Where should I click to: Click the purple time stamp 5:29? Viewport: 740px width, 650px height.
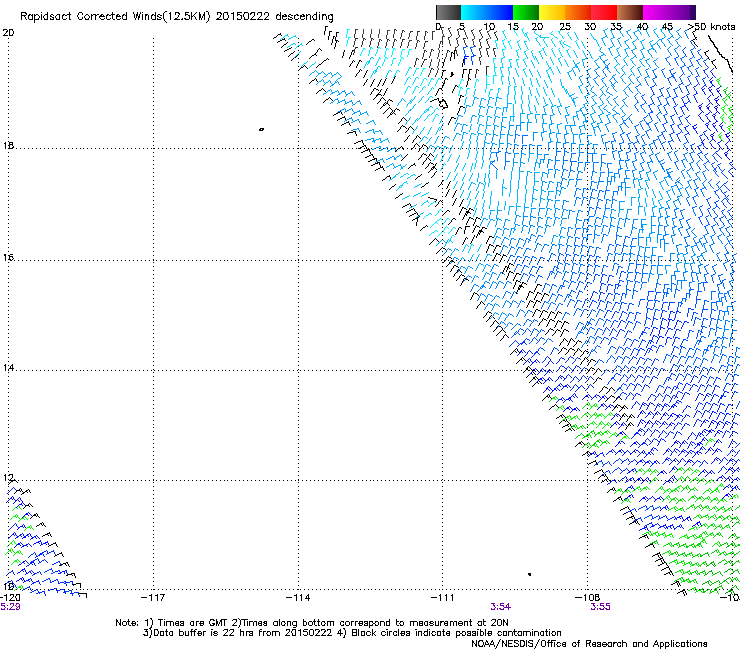click(x=10, y=607)
